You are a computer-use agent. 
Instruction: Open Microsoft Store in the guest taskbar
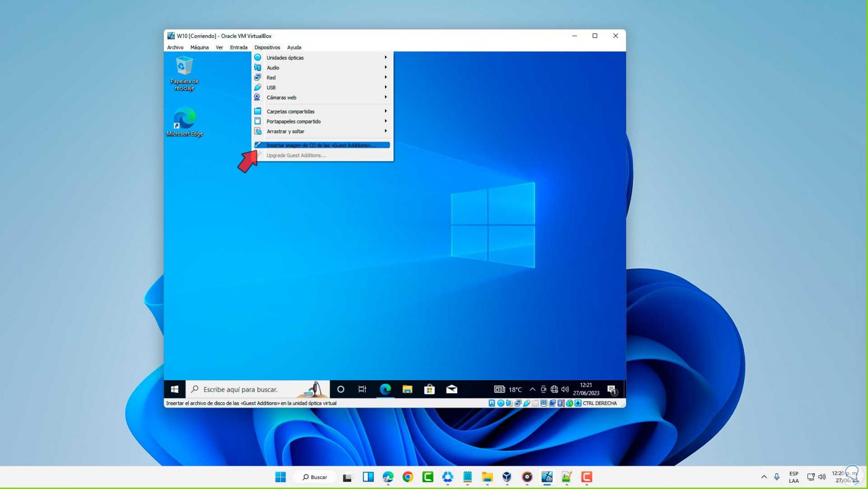[x=430, y=390]
